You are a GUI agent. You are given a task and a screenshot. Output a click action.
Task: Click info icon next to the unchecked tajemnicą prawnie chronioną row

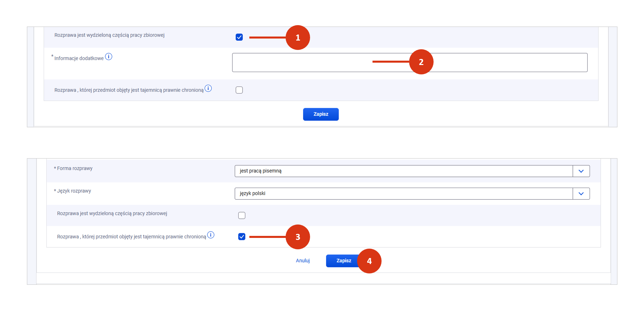[208, 88]
